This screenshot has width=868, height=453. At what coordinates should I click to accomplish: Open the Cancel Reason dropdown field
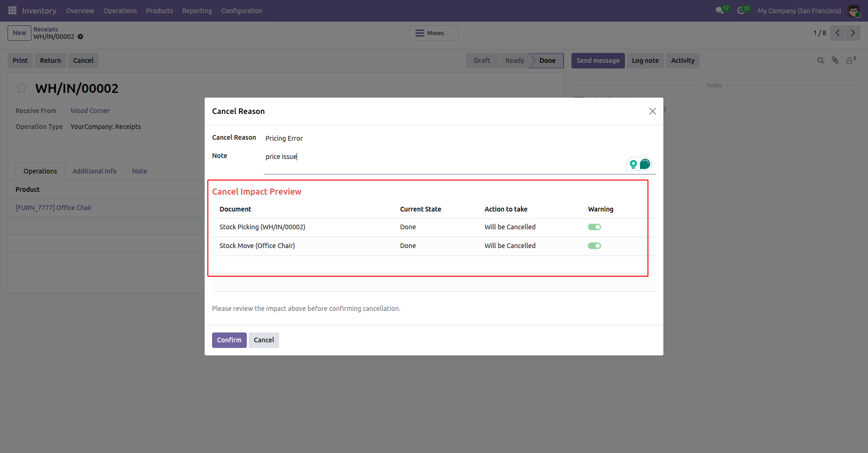460,138
